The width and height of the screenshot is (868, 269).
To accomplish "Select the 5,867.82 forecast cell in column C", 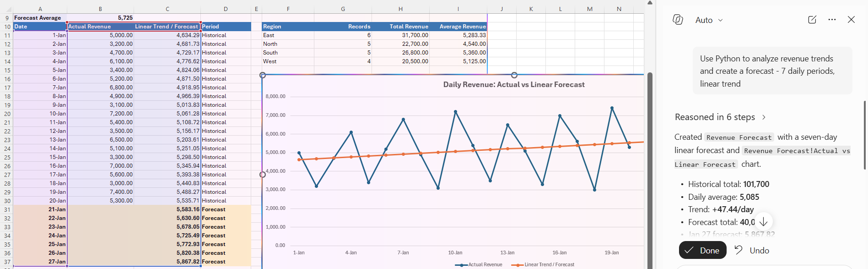I will click(x=167, y=262).
